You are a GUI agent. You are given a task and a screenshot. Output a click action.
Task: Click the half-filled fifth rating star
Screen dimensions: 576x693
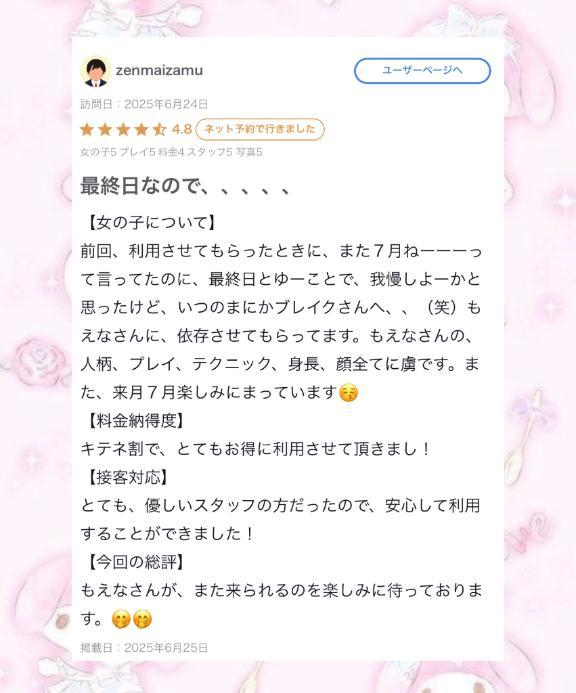click(x=159, y=129)
